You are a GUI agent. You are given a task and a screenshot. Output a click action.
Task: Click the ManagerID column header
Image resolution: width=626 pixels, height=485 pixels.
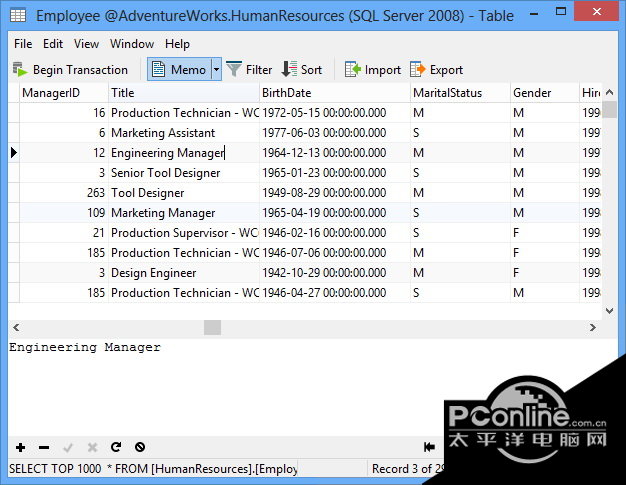64,93
